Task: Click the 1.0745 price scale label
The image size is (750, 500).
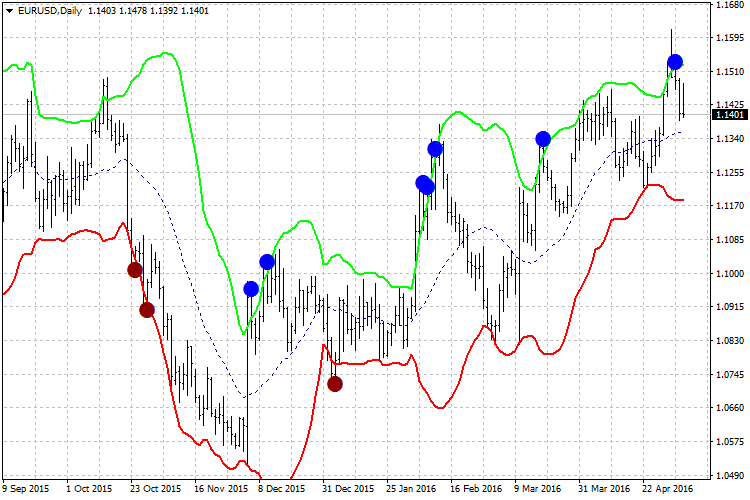Action: (730, 374)
